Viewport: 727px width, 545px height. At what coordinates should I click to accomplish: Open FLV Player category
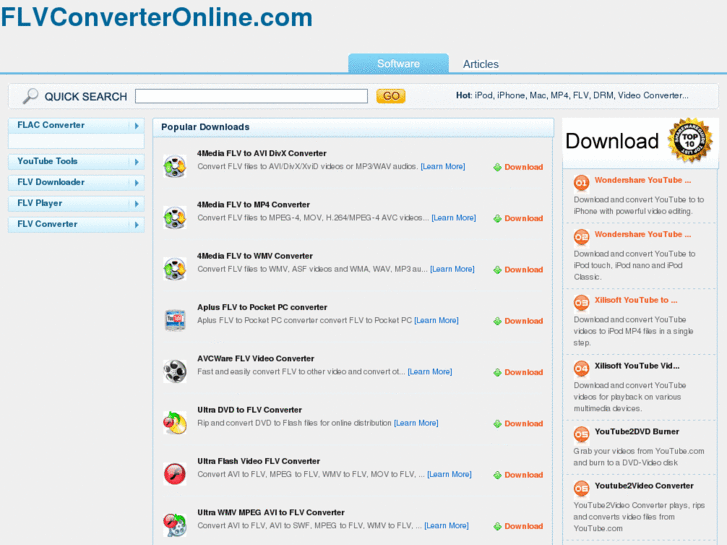[40, 203]
